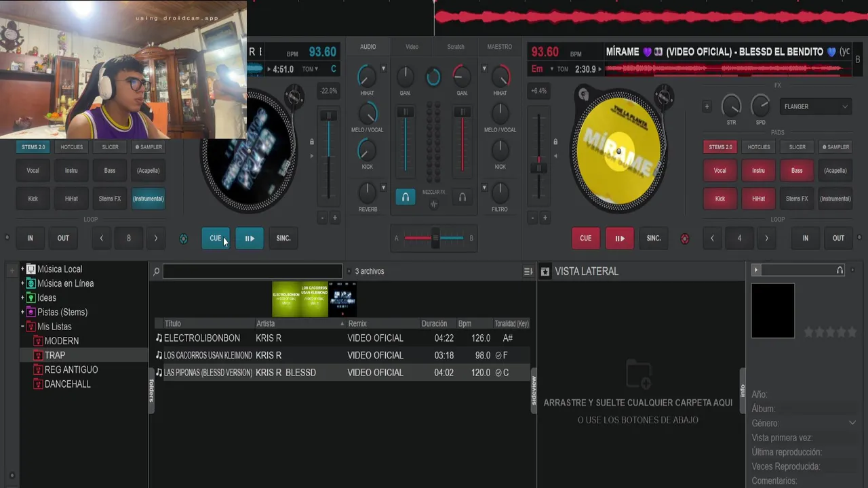Toggle play/pause on the left deck
Viewport: 868px width, 488px height.
point(250,238)
